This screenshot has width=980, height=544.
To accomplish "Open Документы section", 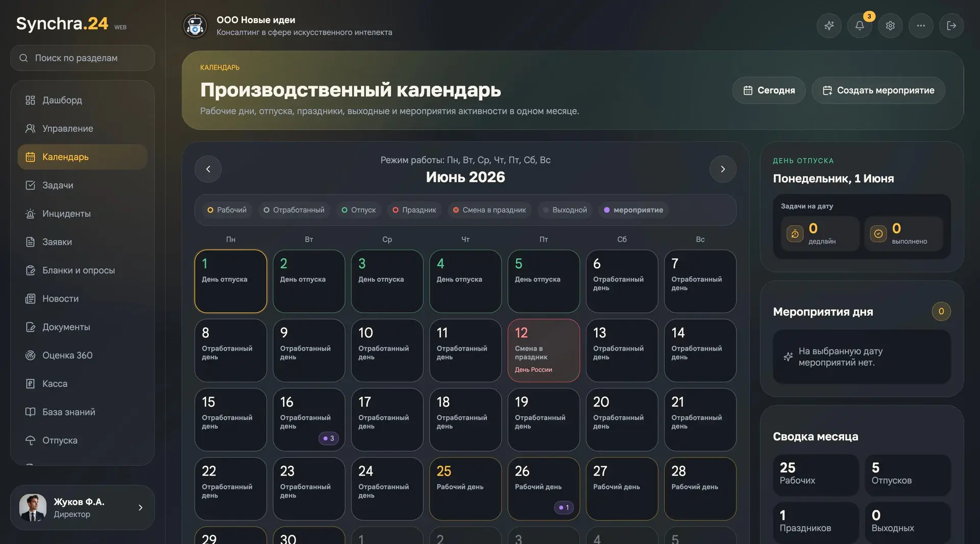I will pyautogui.click(x=83, y=327).
